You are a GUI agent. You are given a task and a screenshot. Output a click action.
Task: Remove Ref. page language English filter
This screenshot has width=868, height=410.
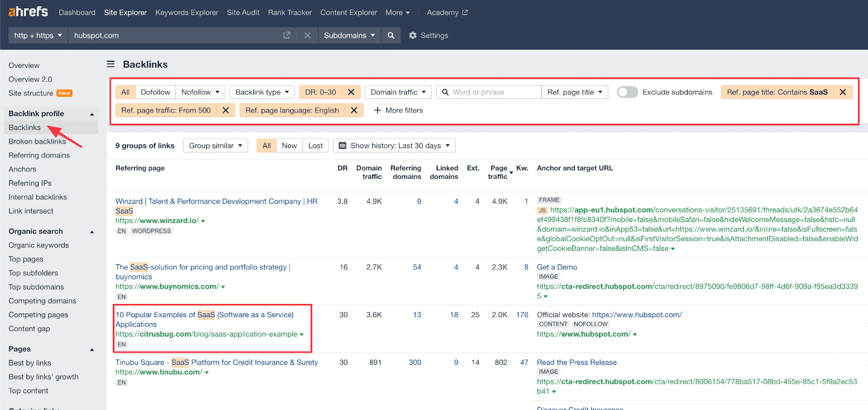point(354,110)
